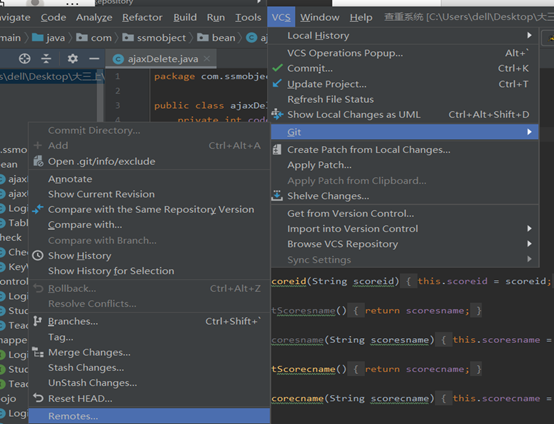Image resolution: width=554 pixels, height=424 pixels.
Task: Select Annotate in Git submenu
Action: click(149, 179)
